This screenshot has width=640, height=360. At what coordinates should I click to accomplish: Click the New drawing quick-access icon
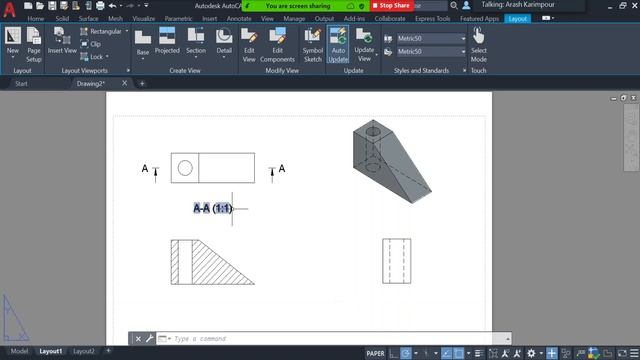[28, 6]
